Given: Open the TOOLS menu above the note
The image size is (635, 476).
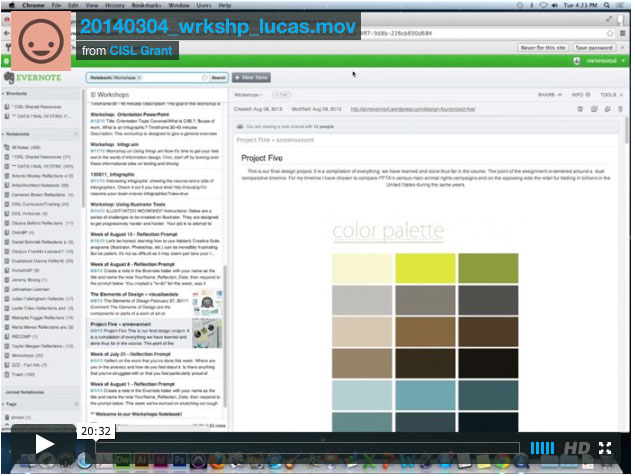Looking at the screenshot, I should 611,95.
